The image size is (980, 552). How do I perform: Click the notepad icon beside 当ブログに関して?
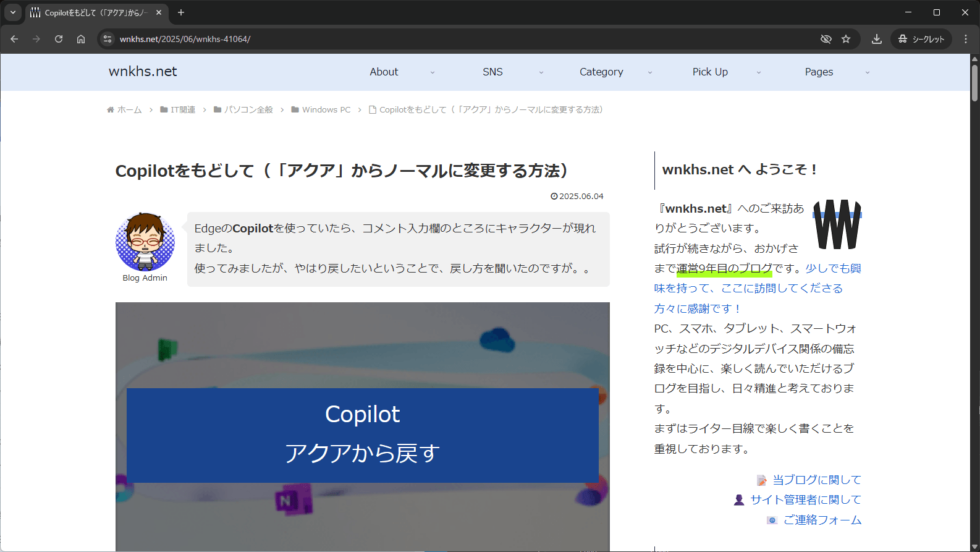(762, 480)
